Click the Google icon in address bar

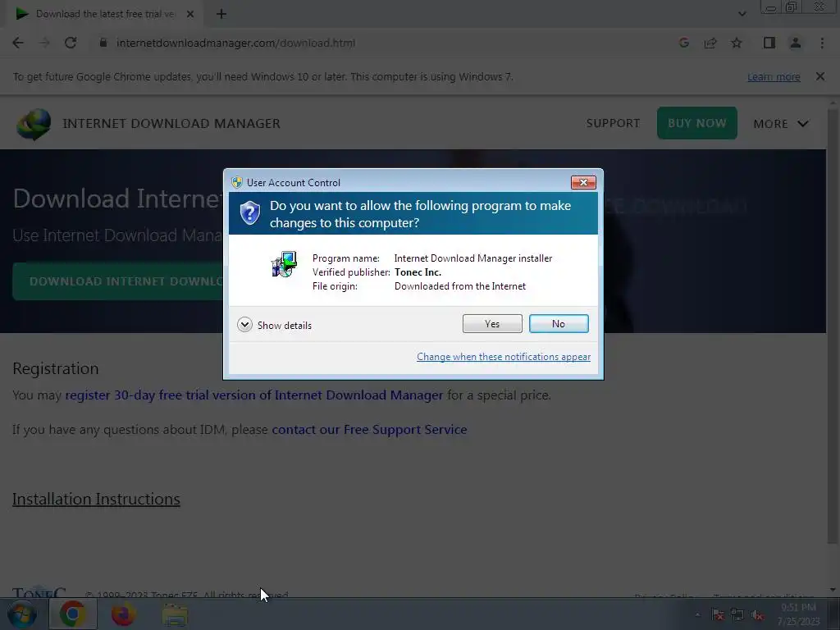tap(683, 43)
